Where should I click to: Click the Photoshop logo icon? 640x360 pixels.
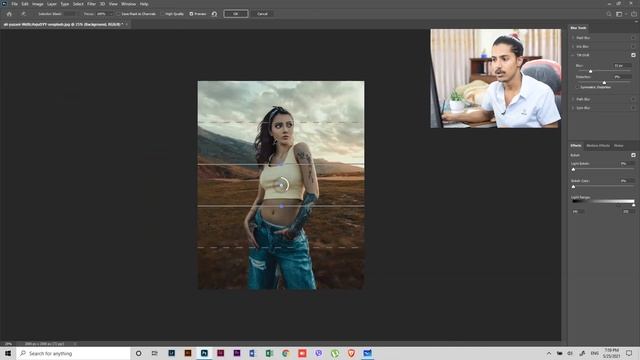4,4
